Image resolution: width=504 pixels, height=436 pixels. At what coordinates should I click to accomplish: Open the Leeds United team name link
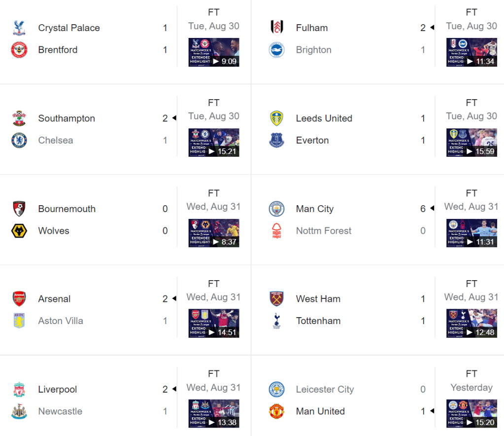tap(324, 118)
